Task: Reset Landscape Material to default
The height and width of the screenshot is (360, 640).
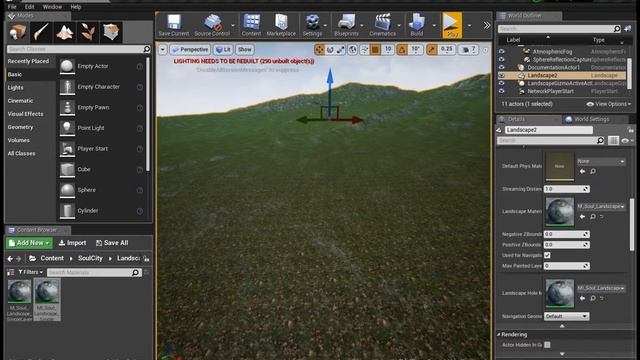Action: [602, 217]
